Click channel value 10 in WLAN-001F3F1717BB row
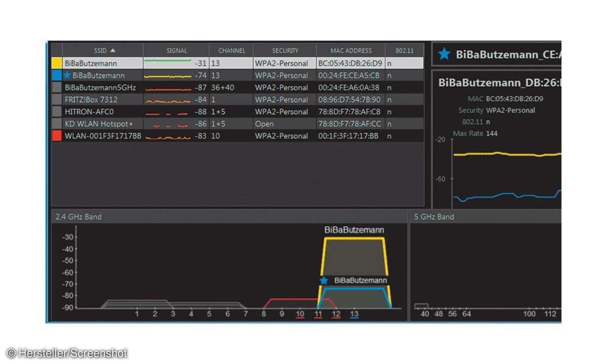607x364 pixels. pyautogui.click(x=215, y=136)
